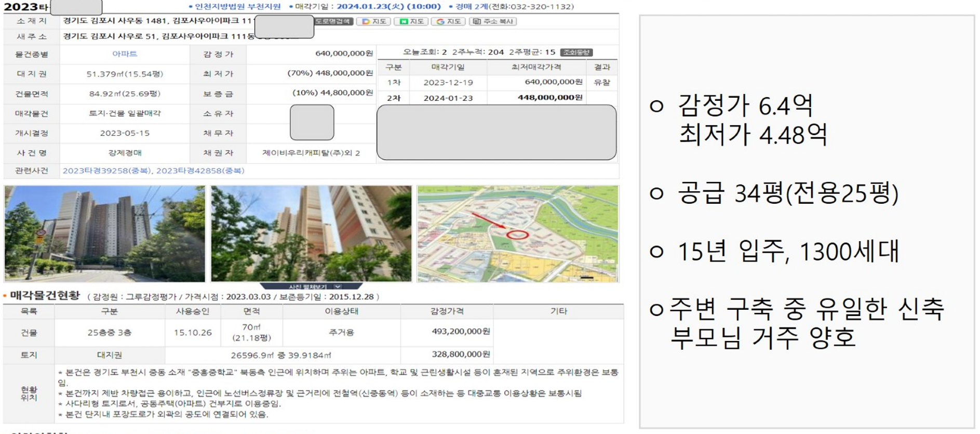
Task: Click the 주소 복사 copy address button
Action: (x=493, y=21)
